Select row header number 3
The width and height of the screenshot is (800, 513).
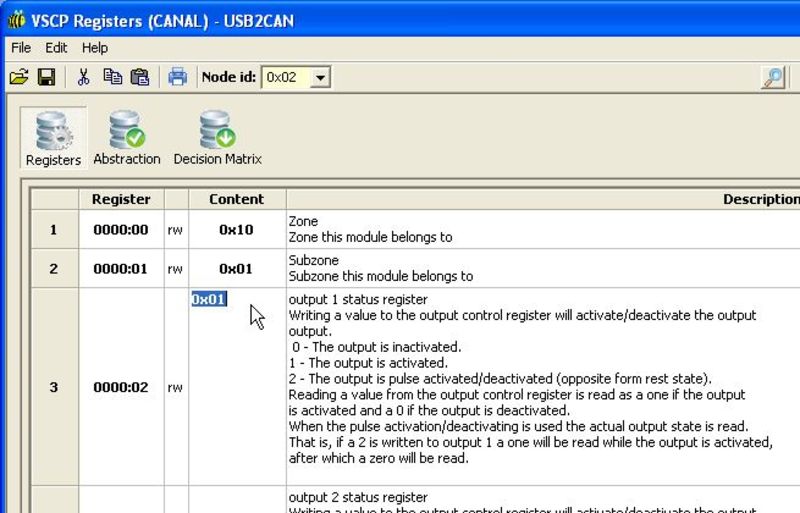tap(54, 387)
